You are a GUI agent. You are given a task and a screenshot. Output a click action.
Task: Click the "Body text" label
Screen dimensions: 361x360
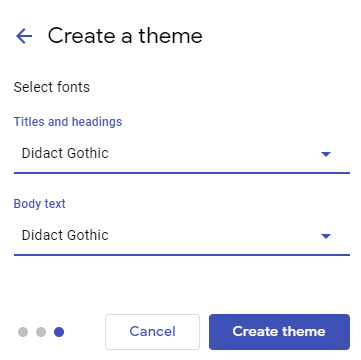[39, 204]
